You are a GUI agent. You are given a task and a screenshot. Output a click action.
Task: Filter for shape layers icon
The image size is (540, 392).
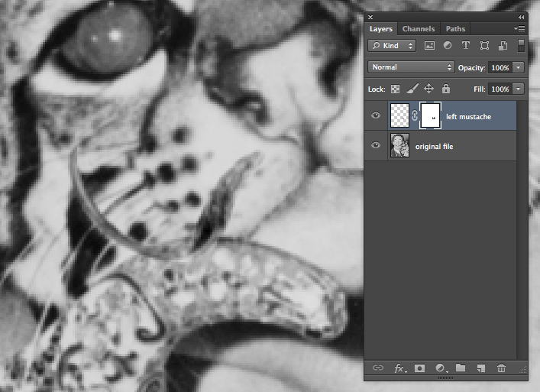(x=484, y=46)
